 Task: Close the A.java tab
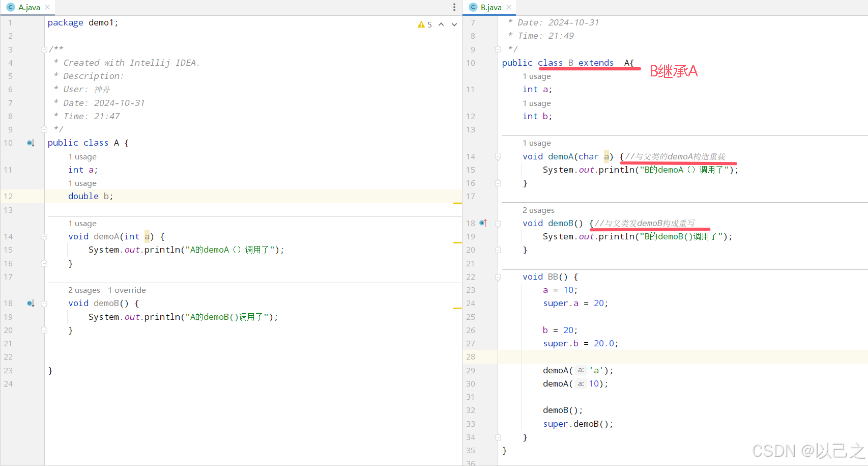click(47, 7)
